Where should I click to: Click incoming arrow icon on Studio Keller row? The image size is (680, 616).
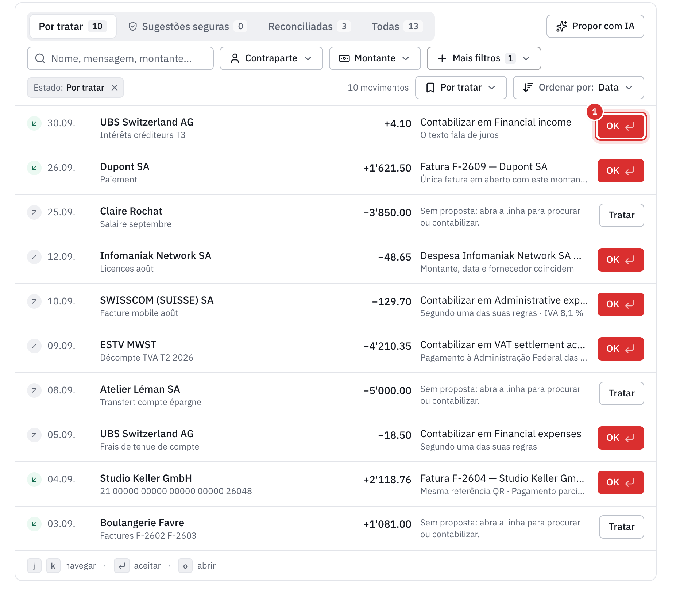34,480
